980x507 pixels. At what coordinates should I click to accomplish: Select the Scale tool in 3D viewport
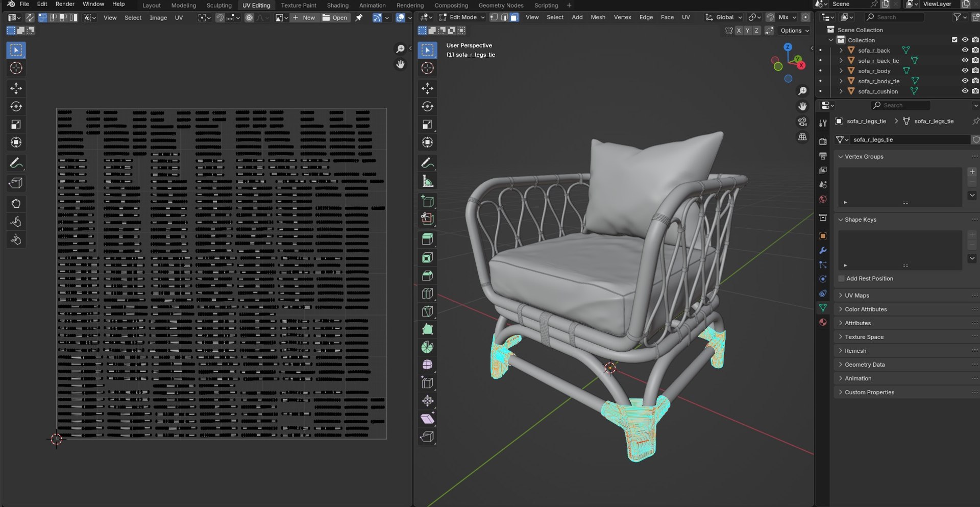point(428,125)
